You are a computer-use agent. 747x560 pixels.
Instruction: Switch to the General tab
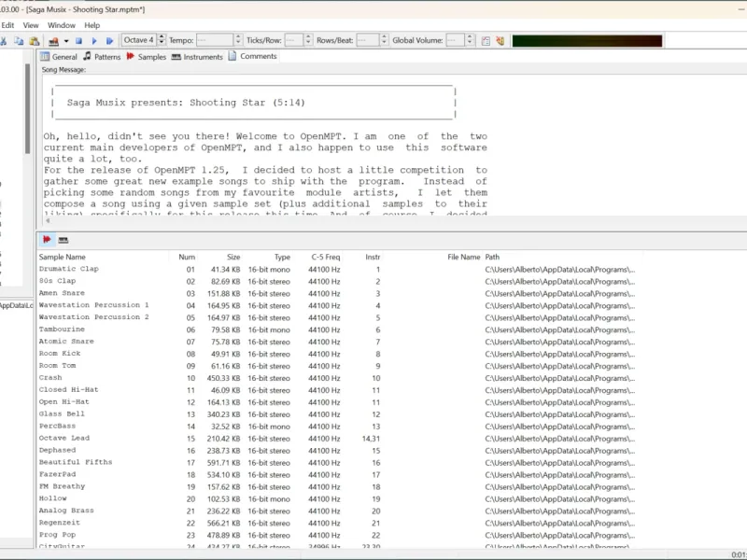[x=59, y=57]
